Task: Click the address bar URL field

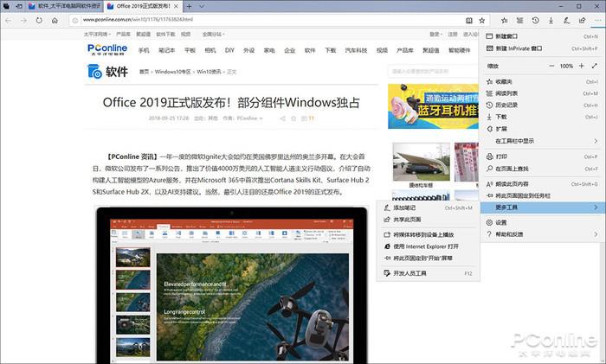Action: point(267,21)
